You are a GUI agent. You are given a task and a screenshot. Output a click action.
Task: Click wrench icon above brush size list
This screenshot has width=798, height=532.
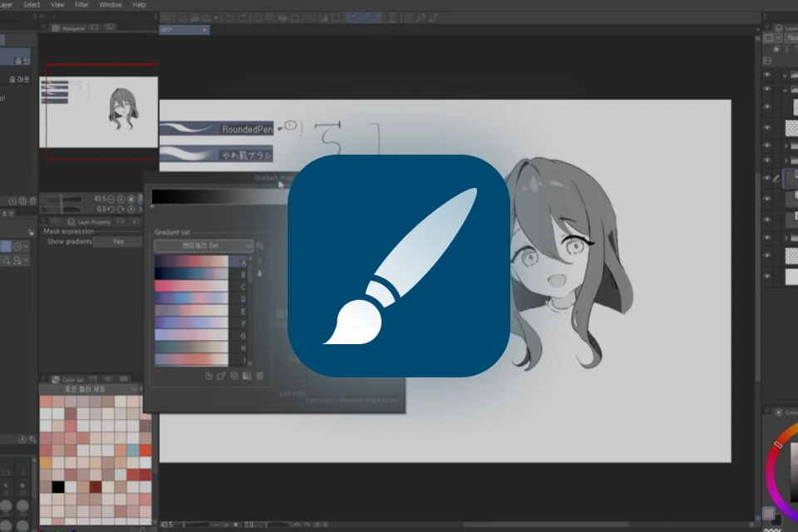32,440
